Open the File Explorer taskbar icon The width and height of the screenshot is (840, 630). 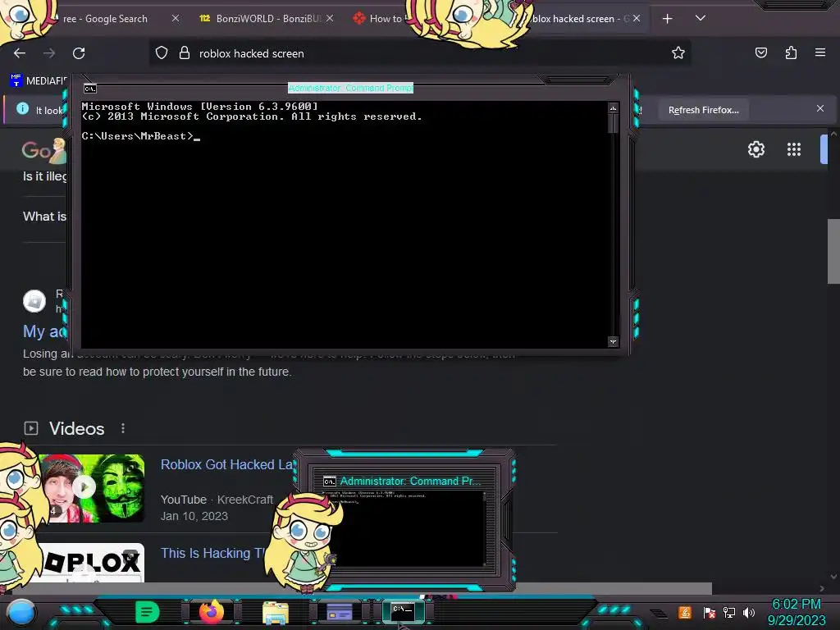(276, 612)
